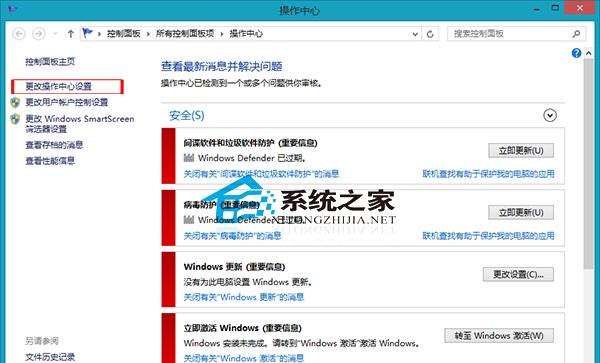Click the 更改设置(C)... button
The image size is (600, 363).
[518, 274]
